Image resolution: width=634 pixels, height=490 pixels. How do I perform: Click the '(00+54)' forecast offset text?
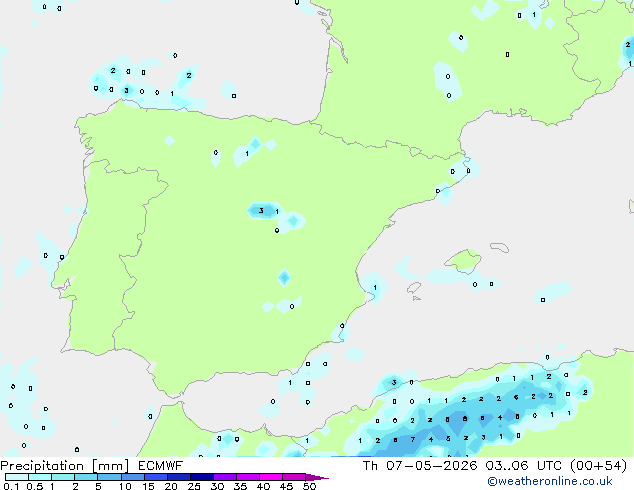[x=598, y=466]
